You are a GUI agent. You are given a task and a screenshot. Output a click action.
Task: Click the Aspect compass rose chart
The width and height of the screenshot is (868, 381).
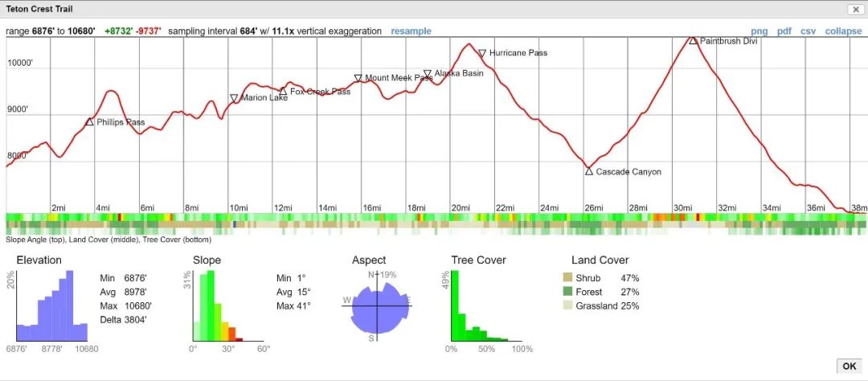click(x=378, y=305)
